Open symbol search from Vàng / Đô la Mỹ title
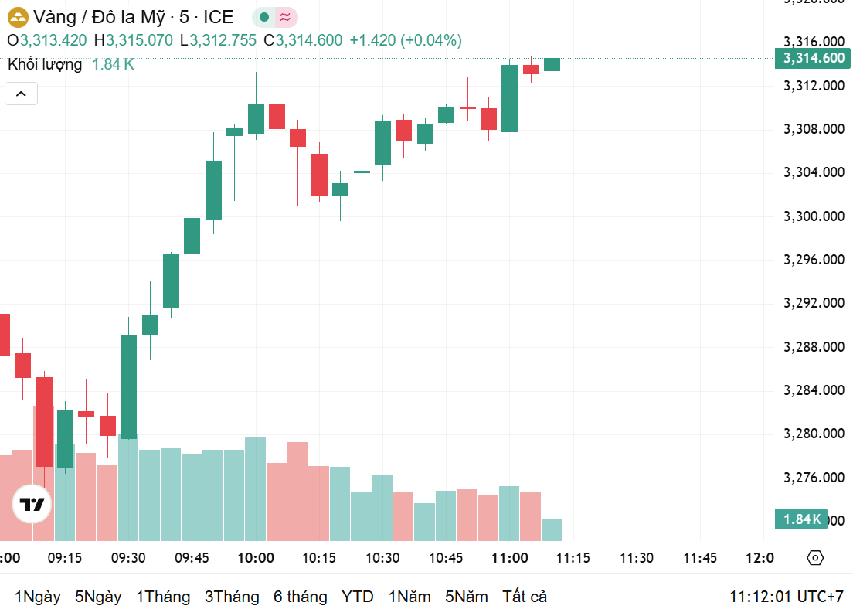Screen dimensions: 853x616 pos(133,18)
